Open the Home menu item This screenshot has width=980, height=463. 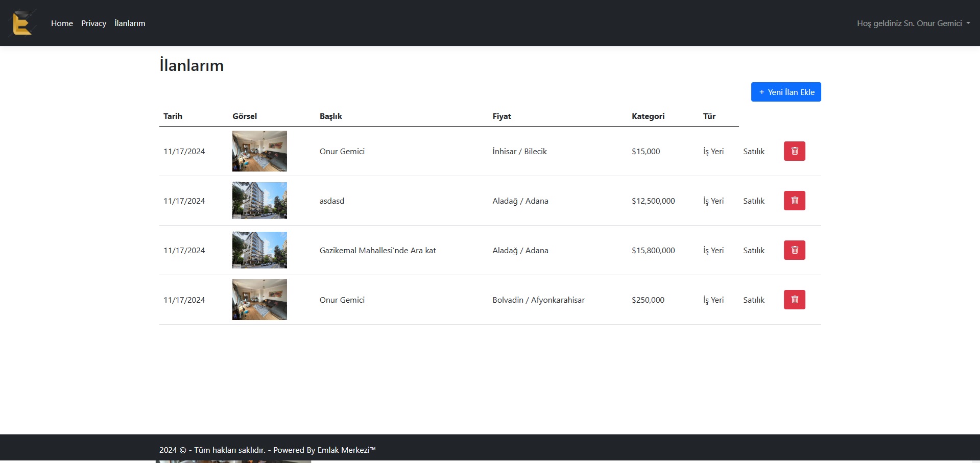[x=62, y=23]
